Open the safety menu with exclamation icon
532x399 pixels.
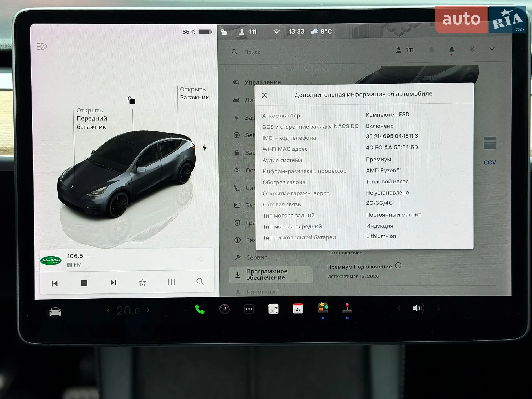pos(237,240)
